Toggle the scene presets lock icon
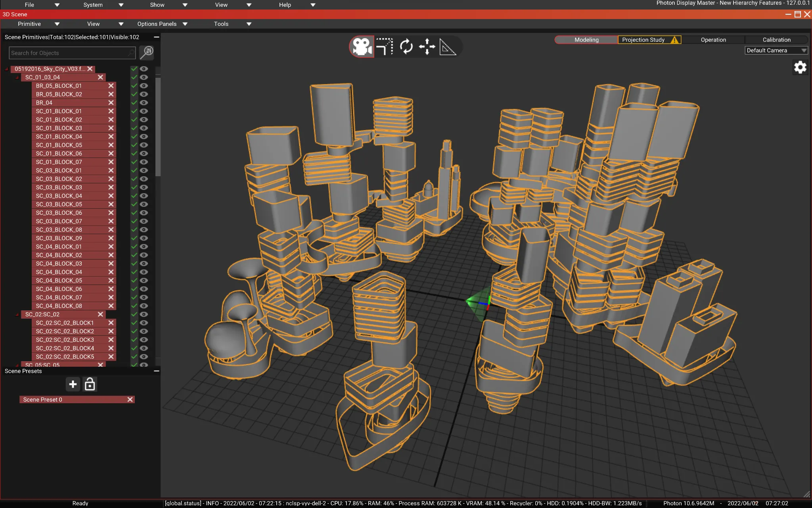The width and height of the screenshot is (812, 508). click(x=90, y=384)
